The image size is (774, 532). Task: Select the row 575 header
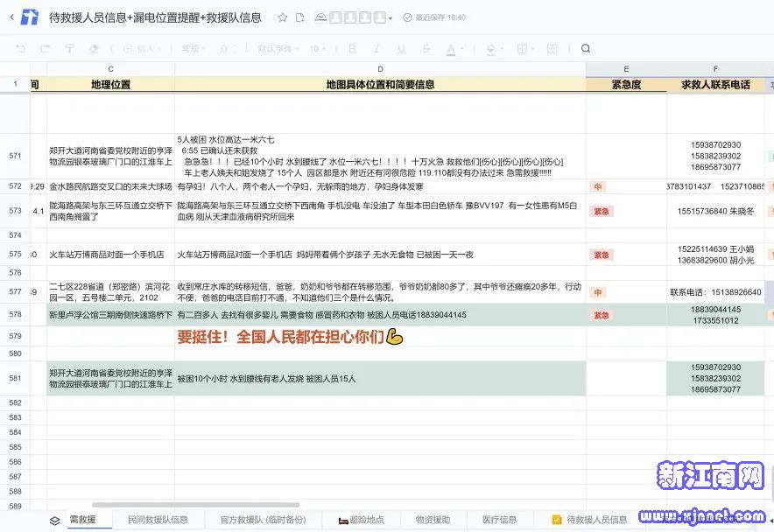(15, 254)
